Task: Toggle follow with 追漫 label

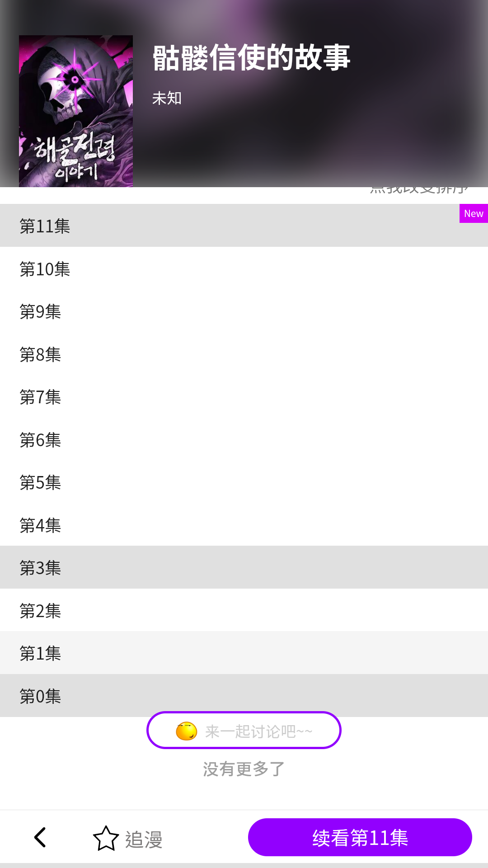Action: click(x=144, y=840)
